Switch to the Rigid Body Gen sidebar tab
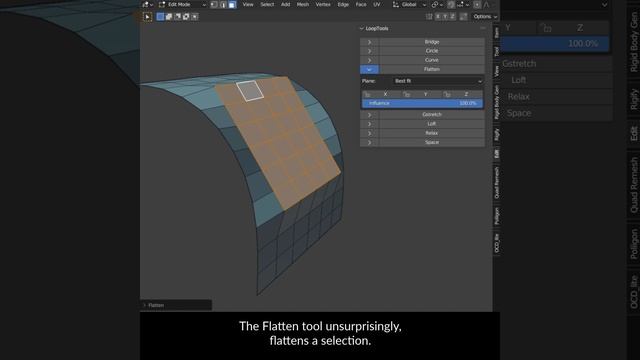Image resolution: width=640 pixels, height=360 pixels. 496,102
